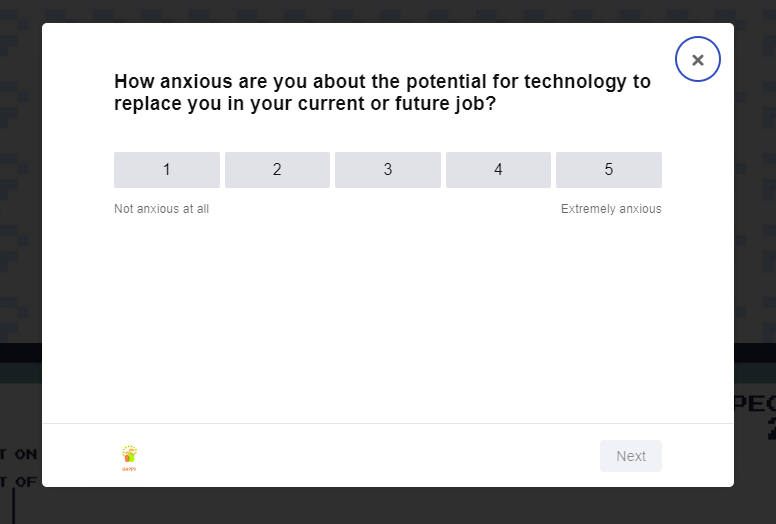Select rating 4 on the anxiety scale

tap(498, 170)
